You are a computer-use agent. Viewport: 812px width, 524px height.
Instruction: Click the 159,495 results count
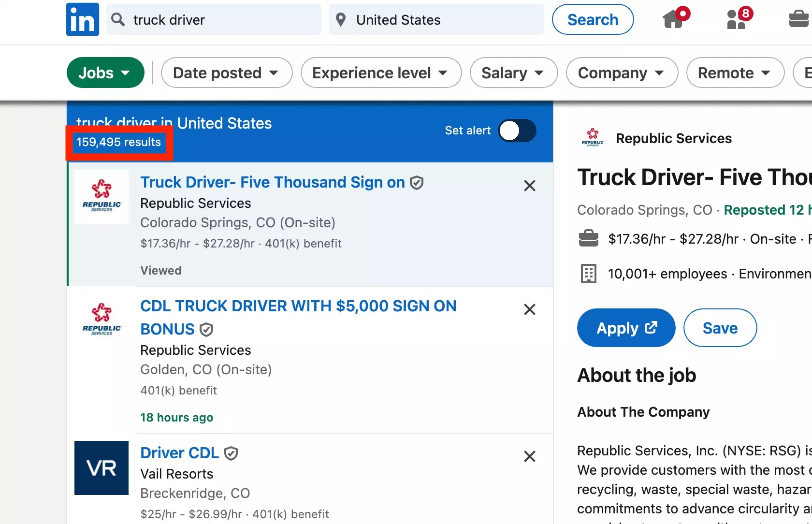(118, 142)
